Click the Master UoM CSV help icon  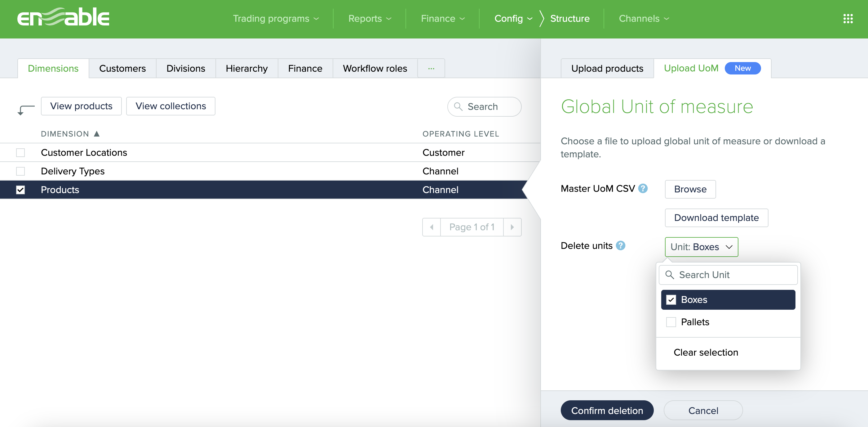coord(643,189)
